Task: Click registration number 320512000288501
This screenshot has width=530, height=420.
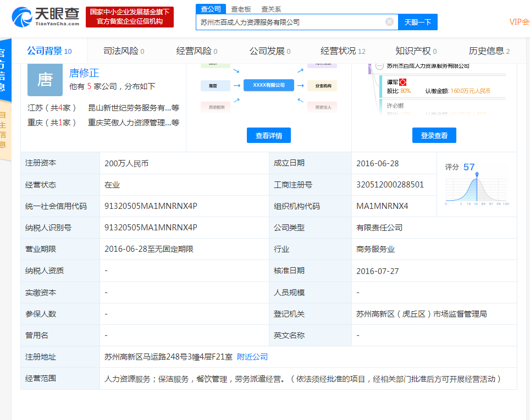Action: coord(390,185)
